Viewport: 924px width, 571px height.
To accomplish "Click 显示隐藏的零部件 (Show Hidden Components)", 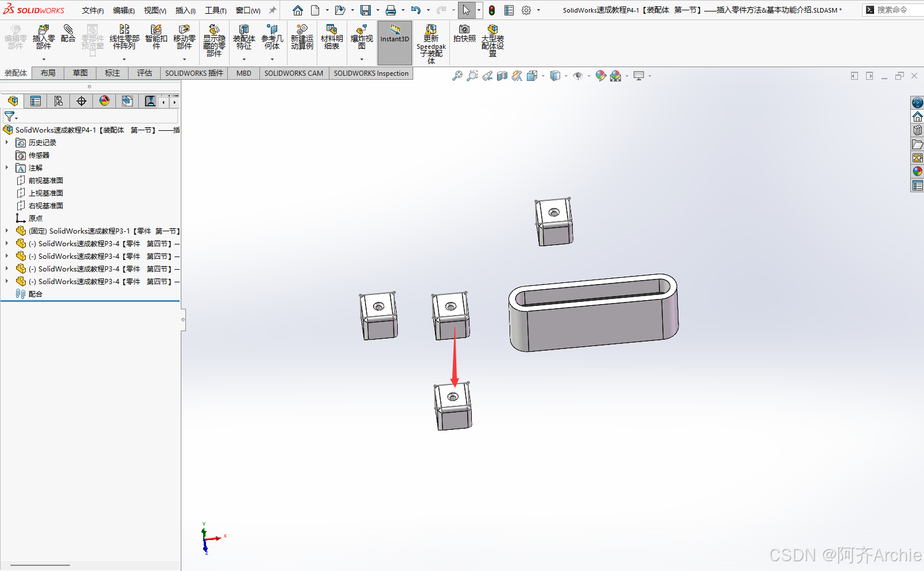I will [214, 40].
